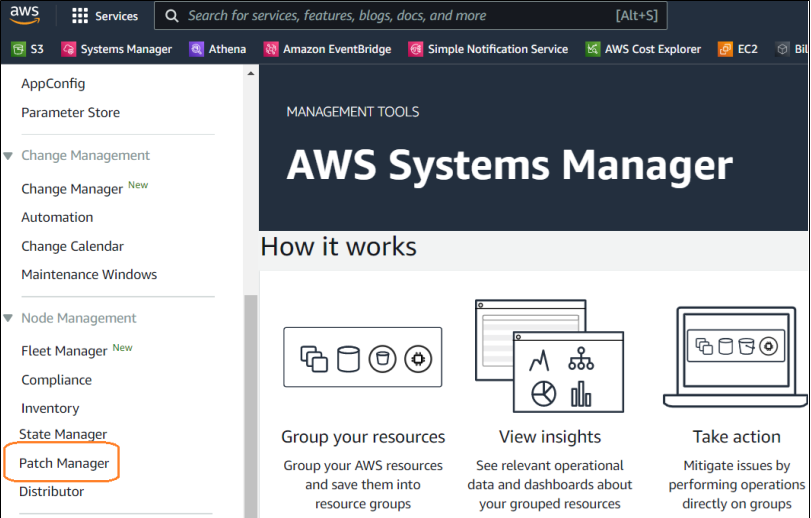Open Compliance in sidebar

tap(56, 380)
